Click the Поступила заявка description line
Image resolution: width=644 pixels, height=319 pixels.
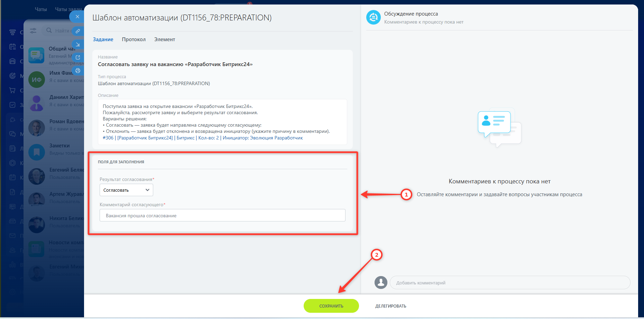point(178,106)
